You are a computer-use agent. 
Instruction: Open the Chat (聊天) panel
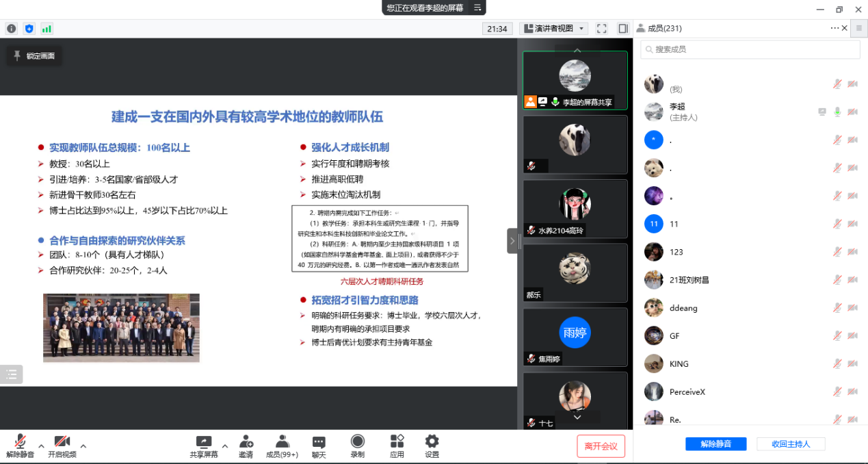[319, 446]
